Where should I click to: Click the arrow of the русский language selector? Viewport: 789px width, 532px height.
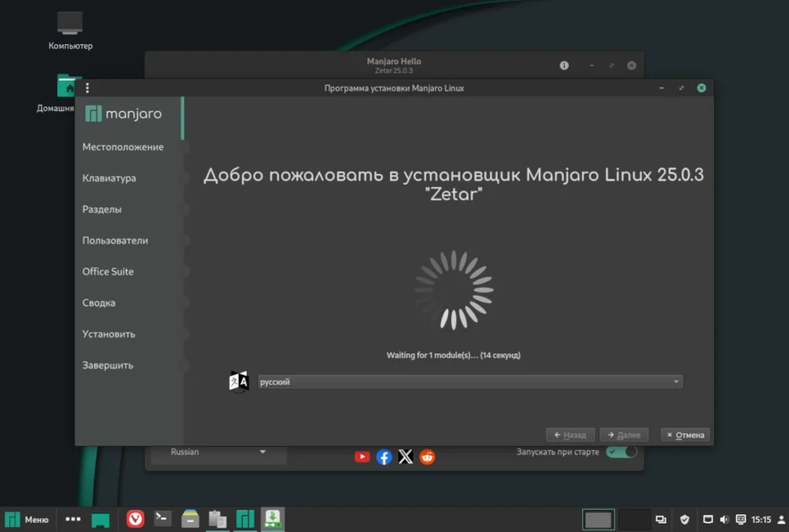[676, 382]
